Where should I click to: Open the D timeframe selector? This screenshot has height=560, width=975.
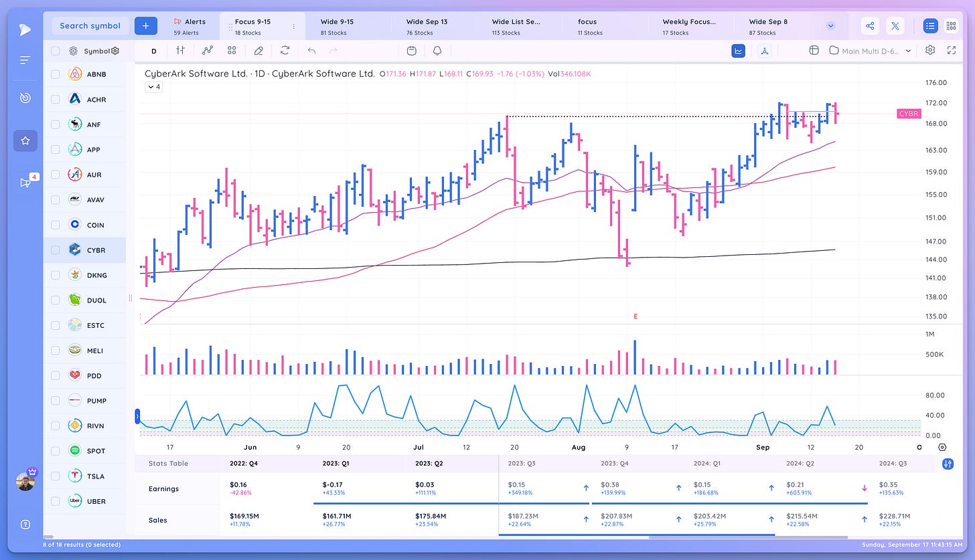(153, 51)
